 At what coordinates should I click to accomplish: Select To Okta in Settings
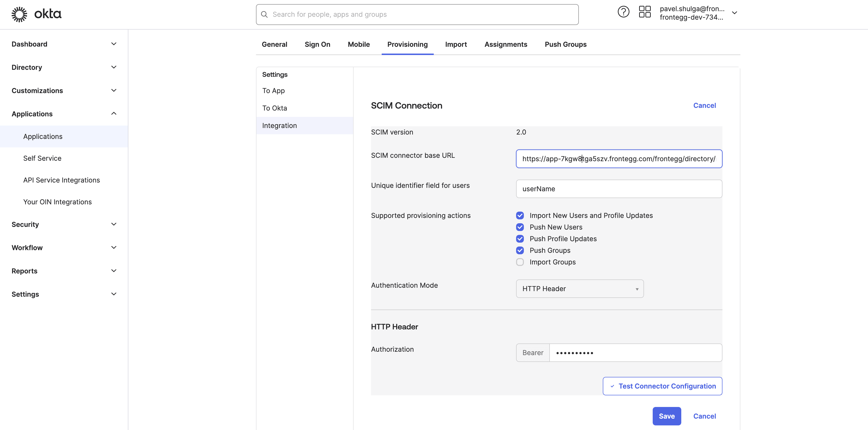point(305,108)
